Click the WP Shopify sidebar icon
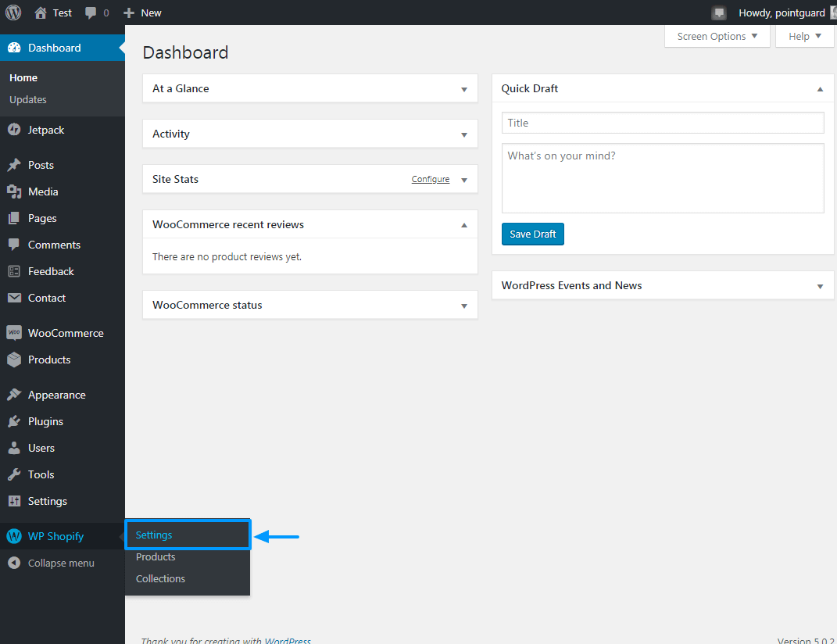 click(x=14, y=536)
